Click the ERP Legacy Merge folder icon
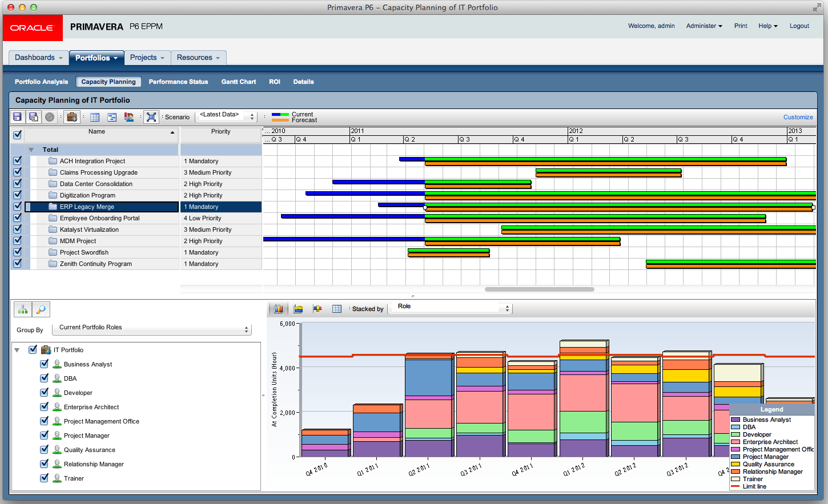The width and height of the screenshot is (828, 504). point(53,207)
